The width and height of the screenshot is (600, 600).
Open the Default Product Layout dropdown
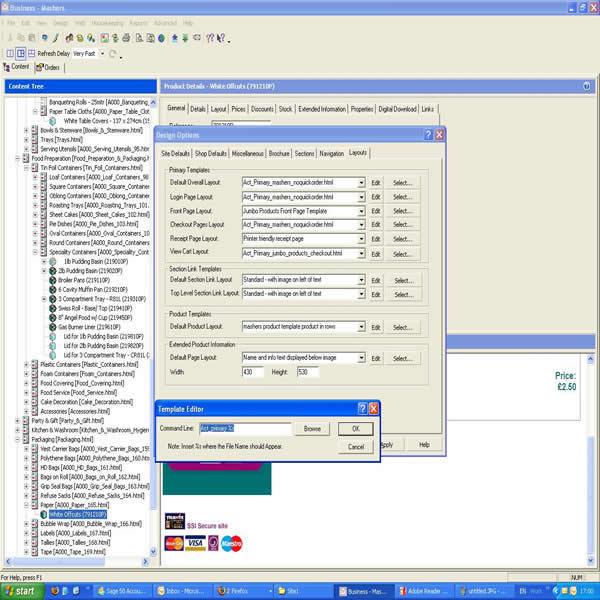[361, 327]
